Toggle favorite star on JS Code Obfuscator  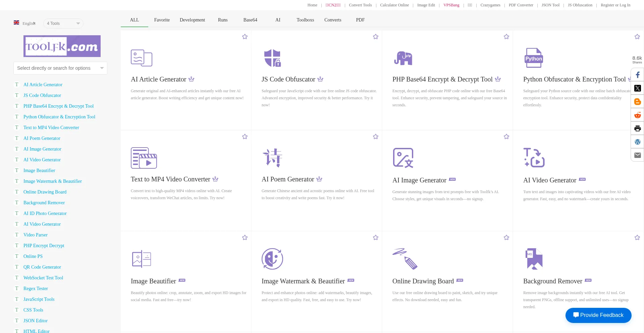[x=376, y=37]
